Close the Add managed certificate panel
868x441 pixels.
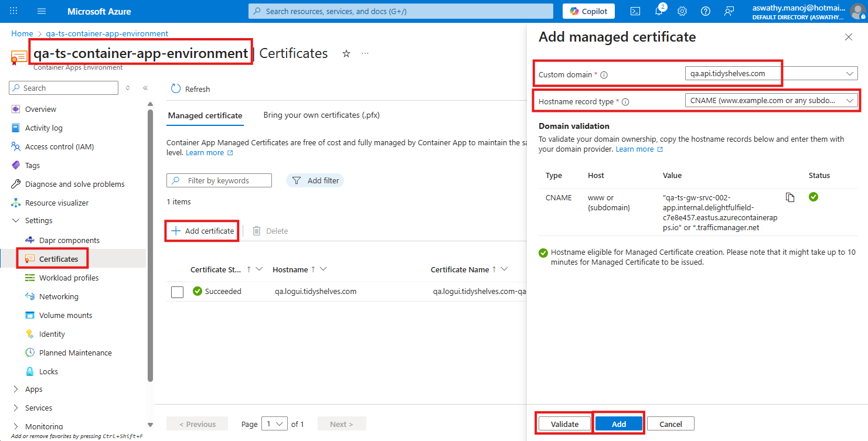tap(849, 37)
